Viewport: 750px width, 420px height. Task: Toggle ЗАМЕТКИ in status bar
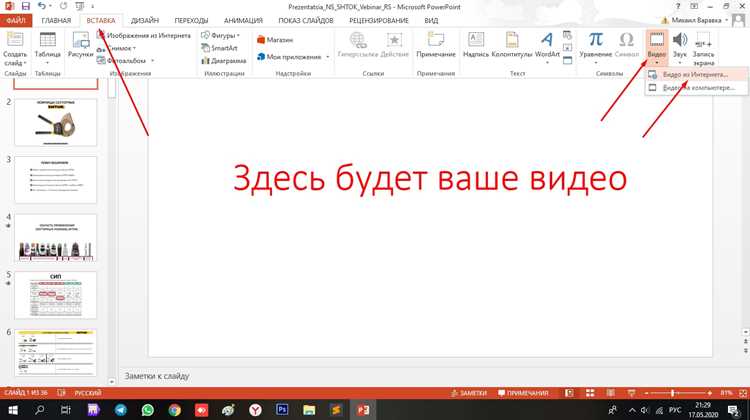point(469,393)
